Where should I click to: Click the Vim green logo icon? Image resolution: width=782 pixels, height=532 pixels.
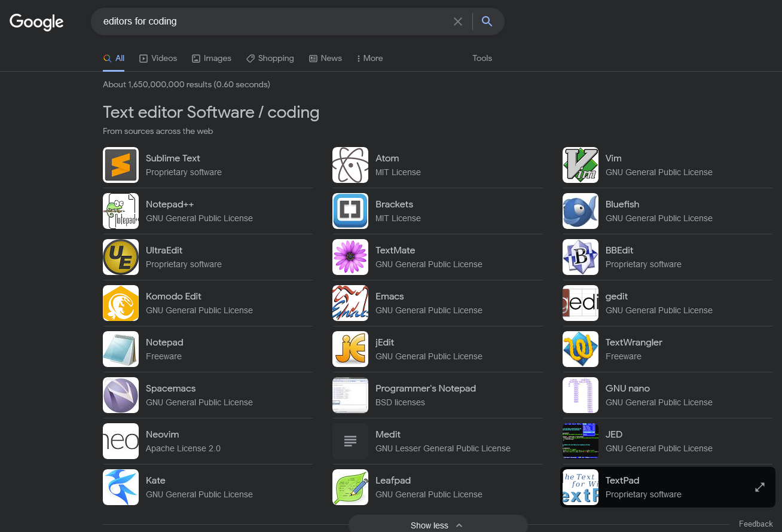(581, 165)
